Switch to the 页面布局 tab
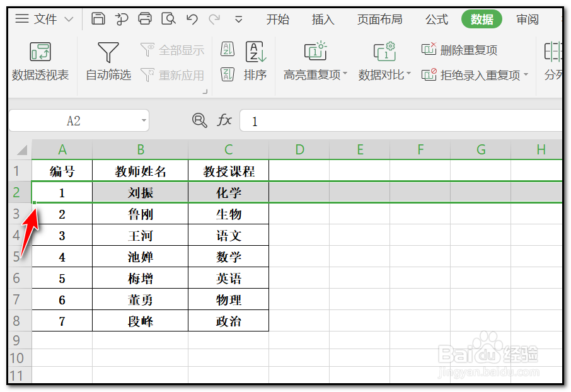 tap(380, 19)
